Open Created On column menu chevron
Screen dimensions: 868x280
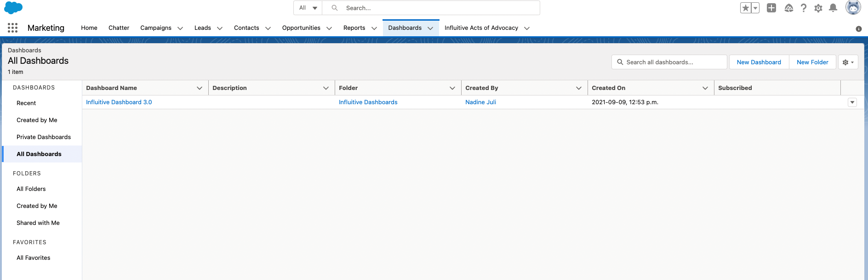point(705,88)
